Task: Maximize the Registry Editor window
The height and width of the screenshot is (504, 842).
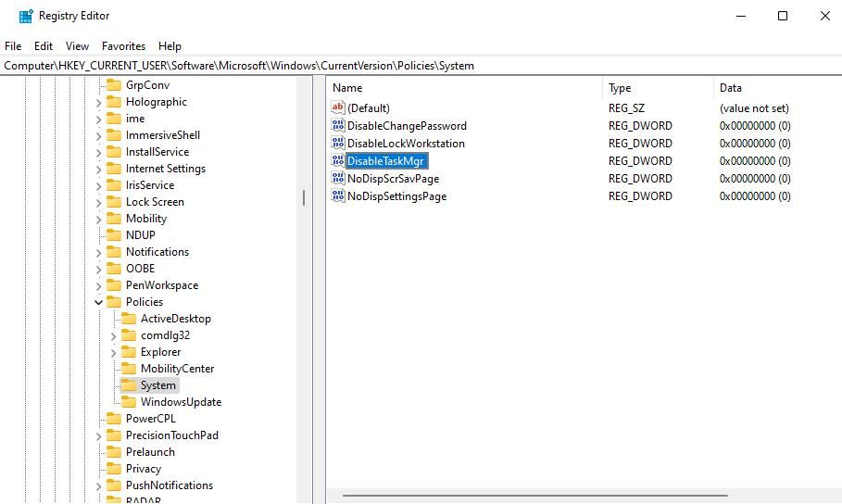Action: pyautogui.click(x=783, y=16)
